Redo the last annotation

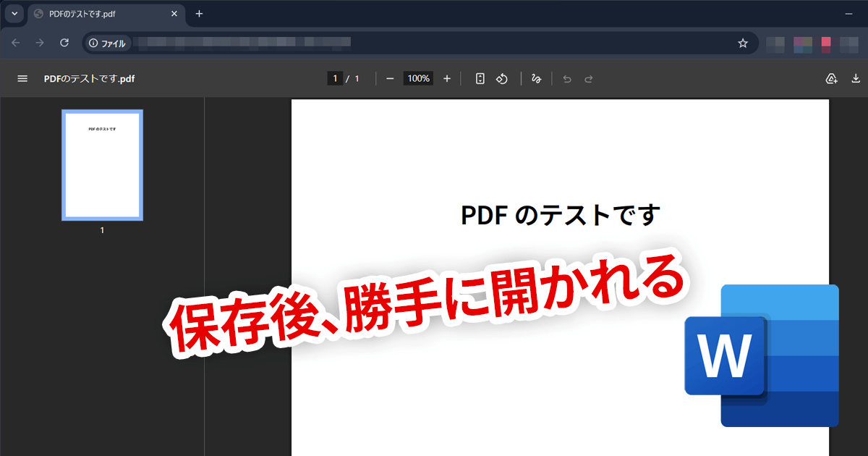(x=589, y=78)
